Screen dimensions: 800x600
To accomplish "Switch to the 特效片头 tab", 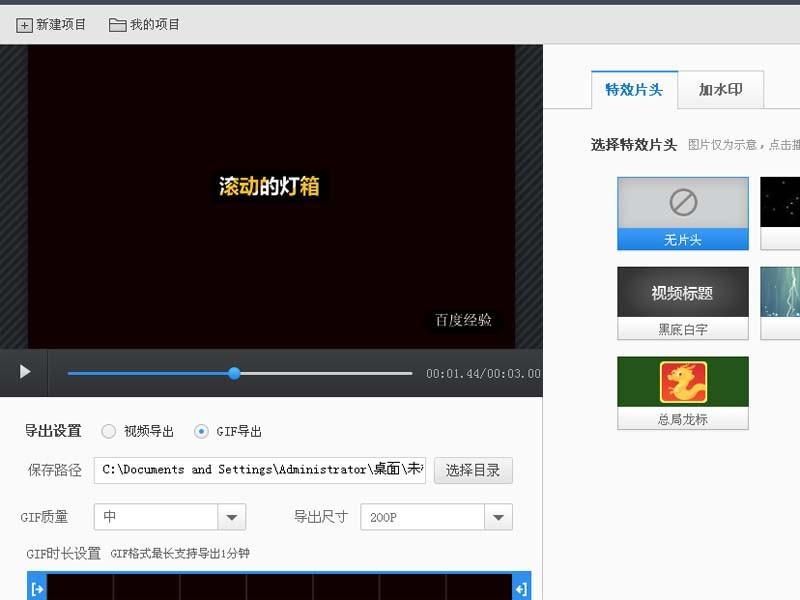I will [632, 89].
